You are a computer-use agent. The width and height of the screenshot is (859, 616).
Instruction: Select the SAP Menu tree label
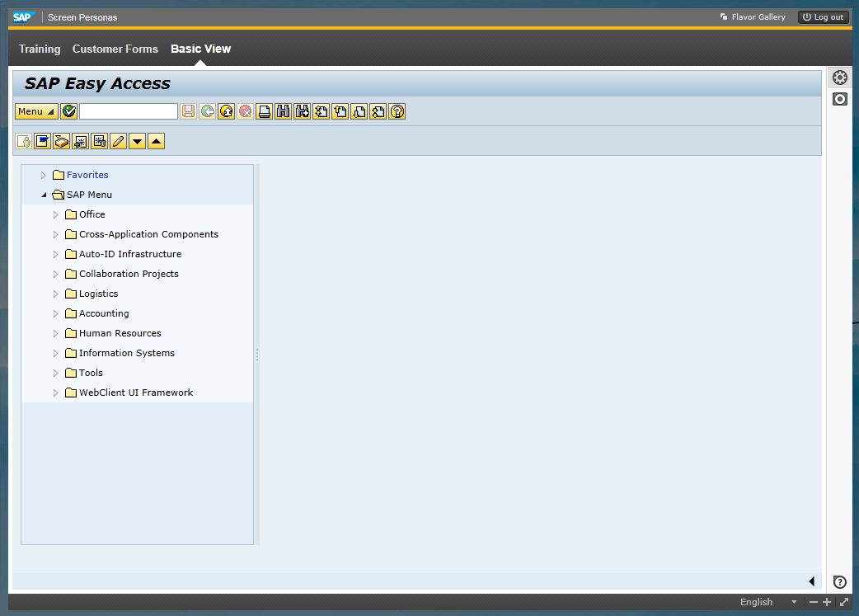(x=89, y=195)
